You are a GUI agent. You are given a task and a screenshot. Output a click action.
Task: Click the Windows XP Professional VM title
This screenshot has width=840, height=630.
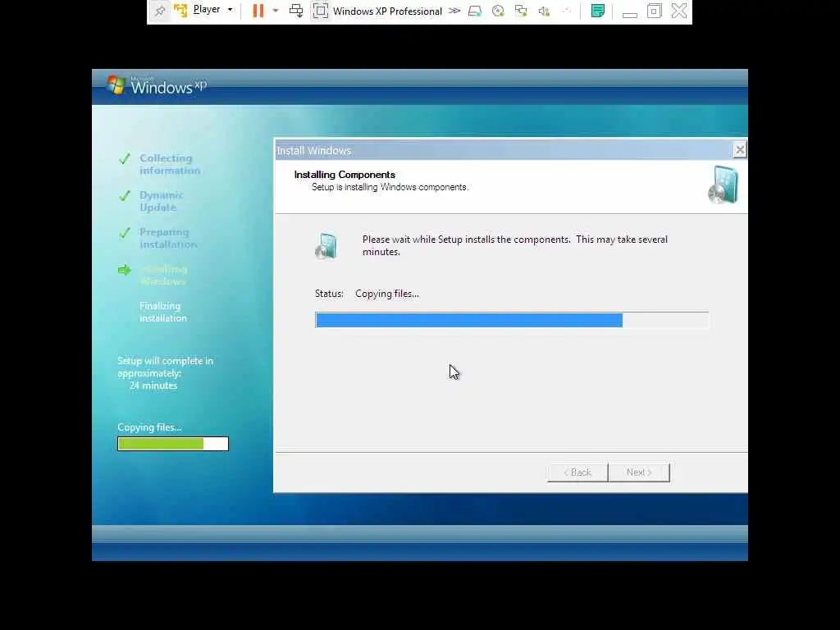click(x=387, y=11)
